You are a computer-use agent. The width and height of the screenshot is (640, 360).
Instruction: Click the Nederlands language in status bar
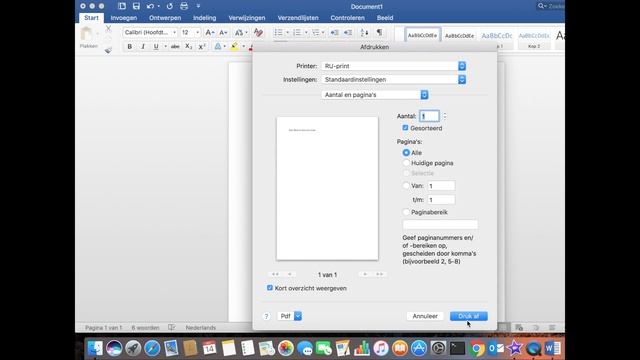click(200, 328)
